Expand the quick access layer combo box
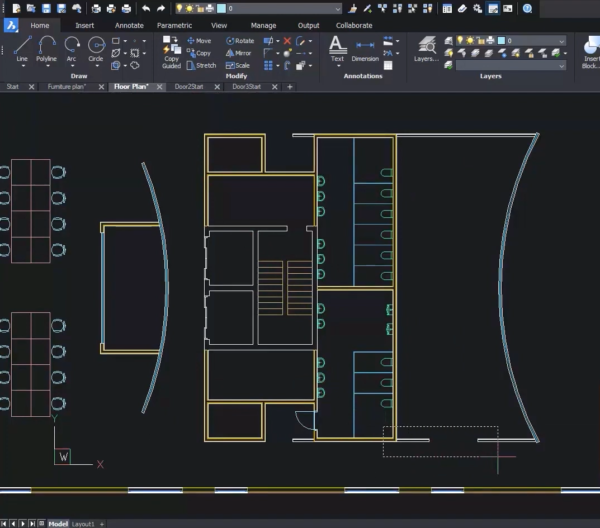600x528 pixels. point(337,8)
